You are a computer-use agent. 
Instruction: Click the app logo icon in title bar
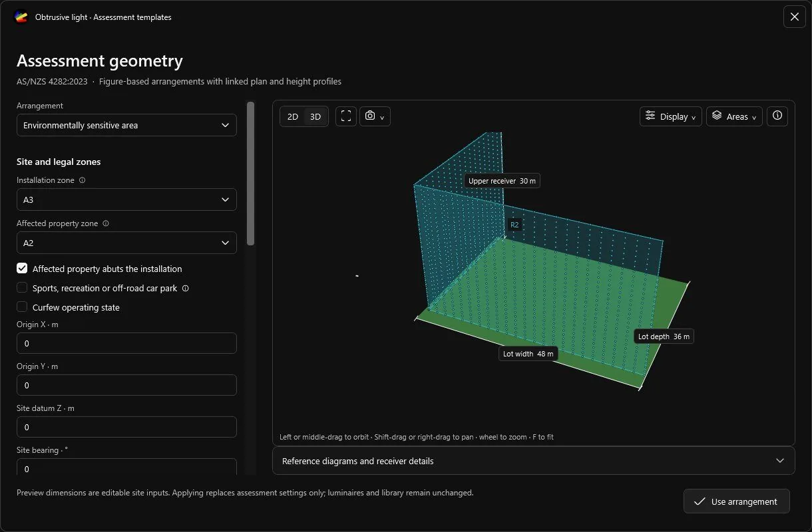[x=21, y=17]
